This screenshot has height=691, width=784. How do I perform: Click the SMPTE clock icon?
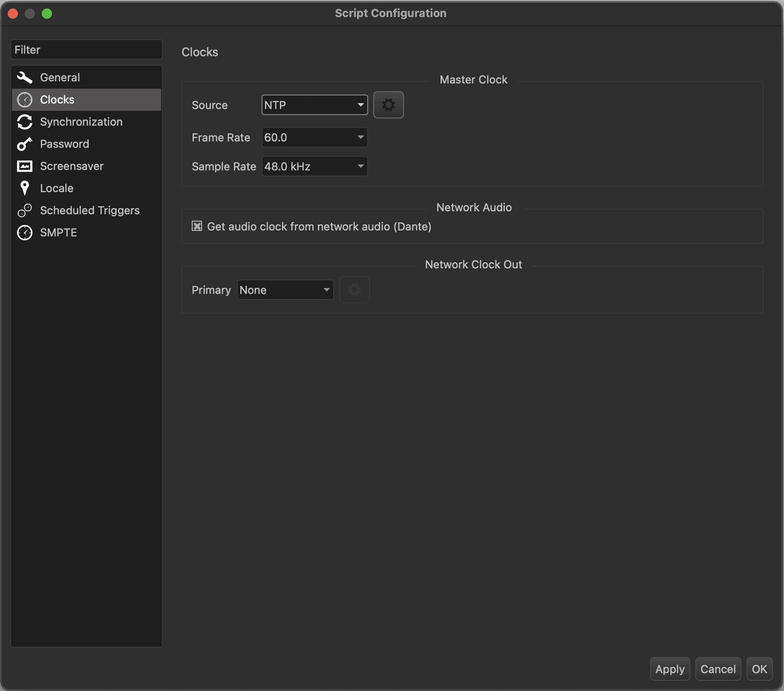point(25,233)
